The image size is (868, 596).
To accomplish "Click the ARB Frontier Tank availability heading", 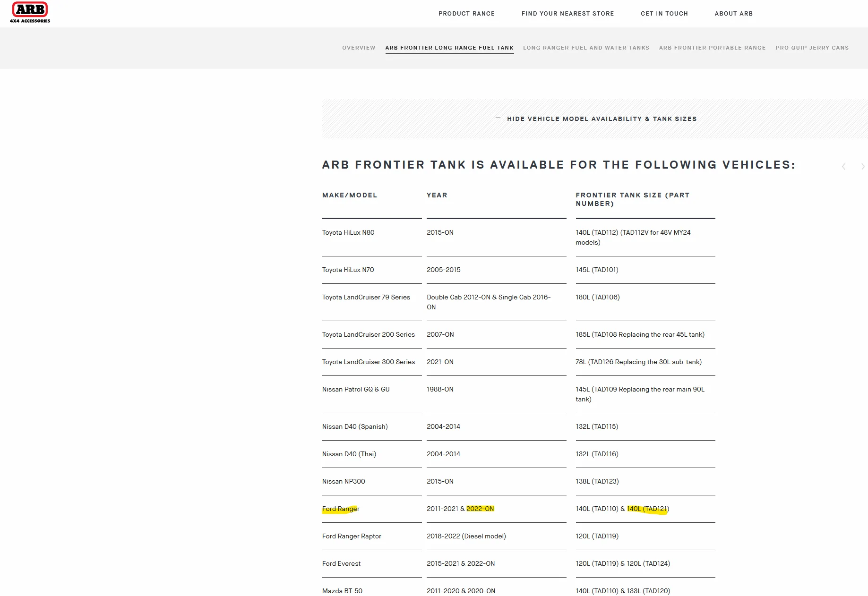I will click(559, 165).
